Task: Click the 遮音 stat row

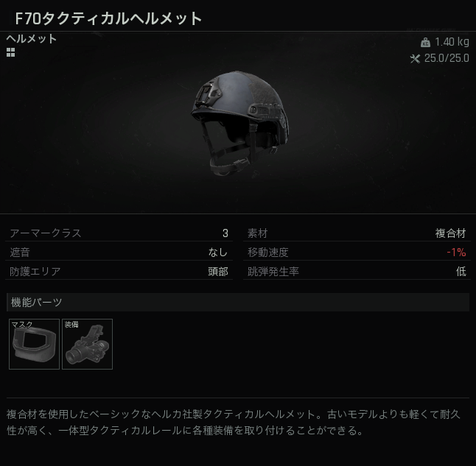Action: 119,252
